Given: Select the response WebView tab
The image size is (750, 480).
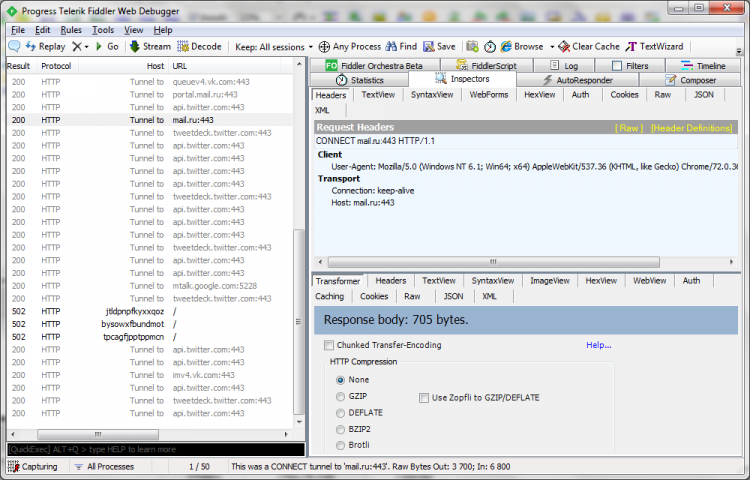Looking at the screenshot, I should tap(649, 281).
